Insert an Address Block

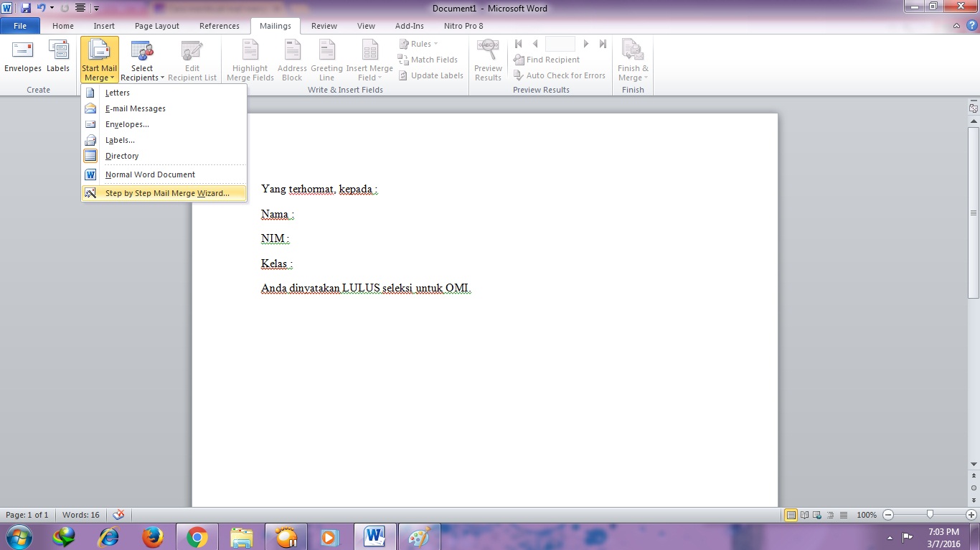click(x=292, y=60)
